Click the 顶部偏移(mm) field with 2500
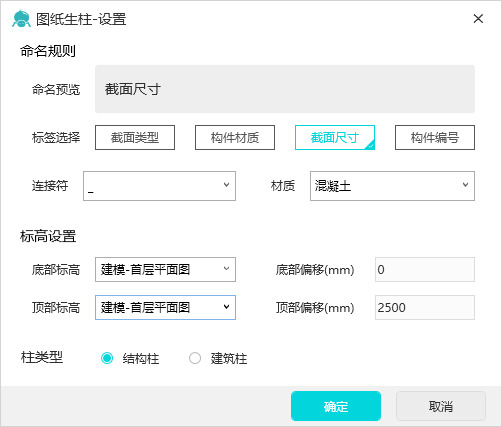Viewport: 502px width, 427px height. [x=425, y=307]
